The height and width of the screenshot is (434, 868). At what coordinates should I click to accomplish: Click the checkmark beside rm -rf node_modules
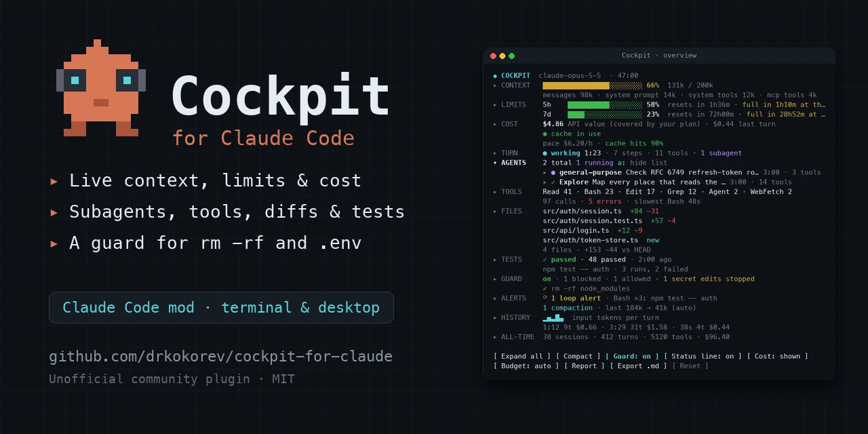click(x=545, y=288)
